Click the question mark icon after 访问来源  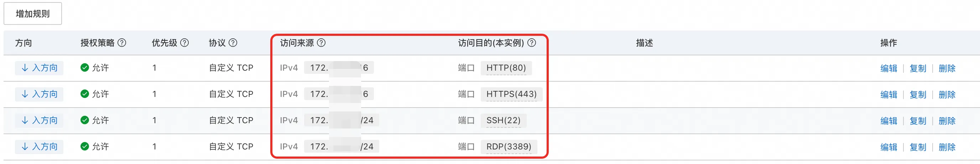tap(321, 43)
